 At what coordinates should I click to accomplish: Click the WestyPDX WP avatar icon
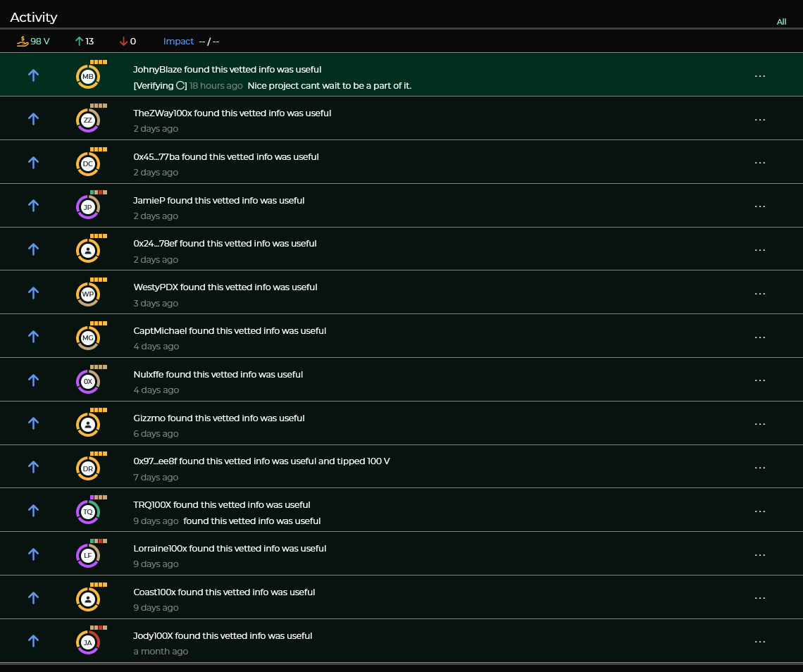coord(88,294)
